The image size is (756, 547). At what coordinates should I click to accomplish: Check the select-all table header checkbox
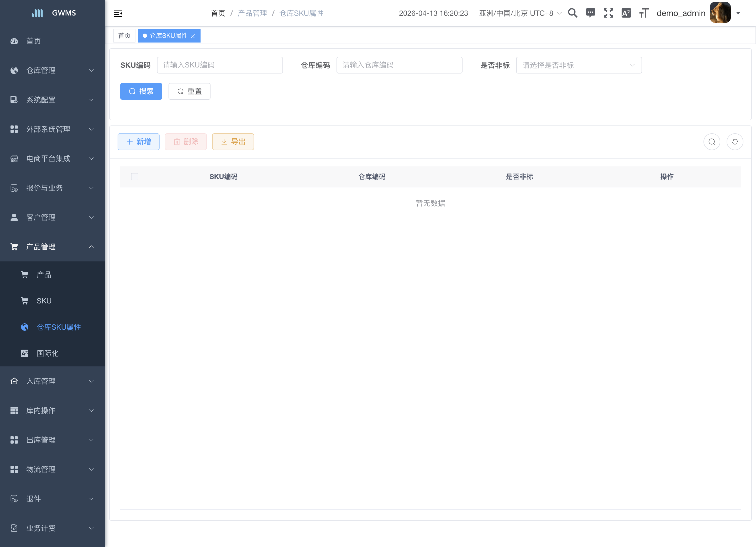tap(135, 177)
